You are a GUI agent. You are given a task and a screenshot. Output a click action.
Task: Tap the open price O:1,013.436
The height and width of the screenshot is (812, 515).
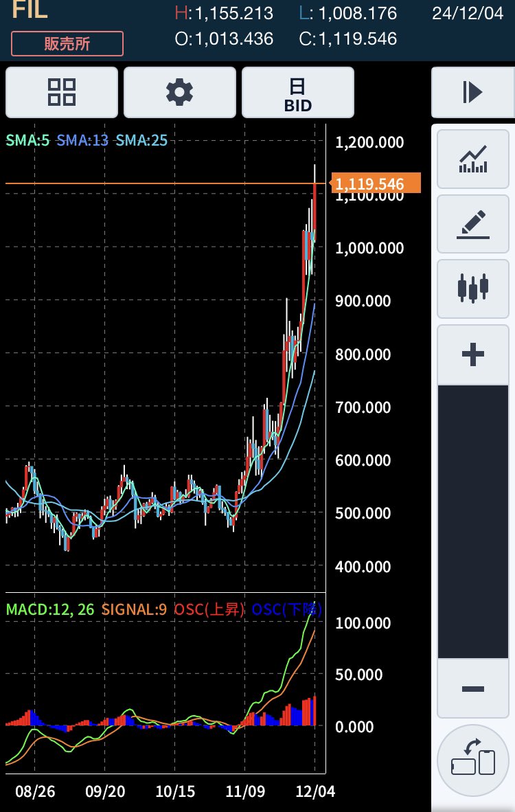224,39
